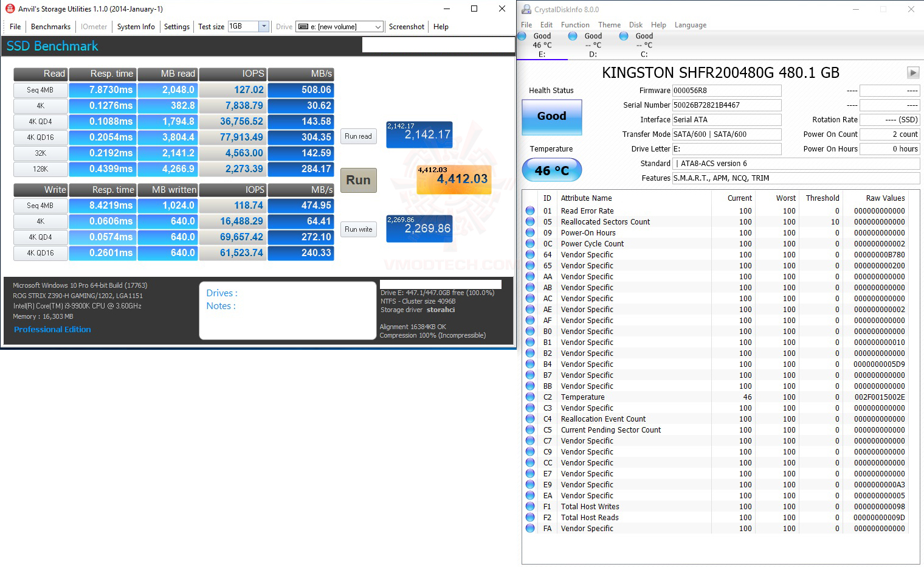Click the Standard field ATA8-ACS version 6
Image resolution: width=924 pixels, height=567 pixels.
click(796, 164)
